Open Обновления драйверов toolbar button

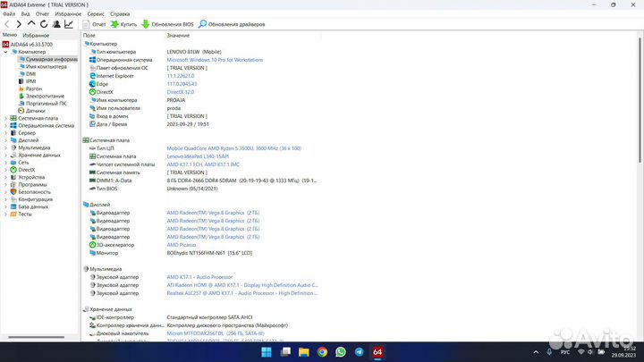(x=232, y=24)
